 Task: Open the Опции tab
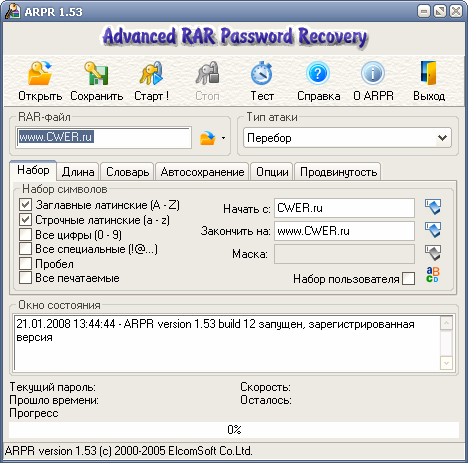[x=272, y=172]
